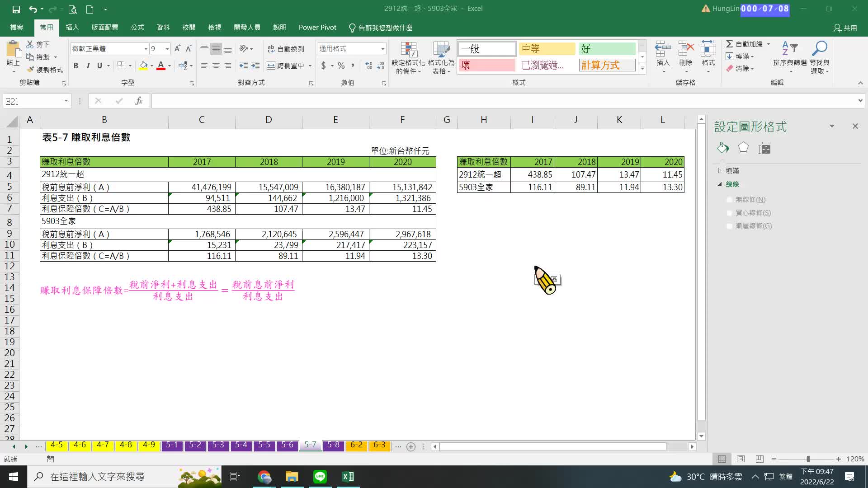Open Format as Table (格式化為表格)
The height and width of the screenshot is (488, 868).
(441, 58)
